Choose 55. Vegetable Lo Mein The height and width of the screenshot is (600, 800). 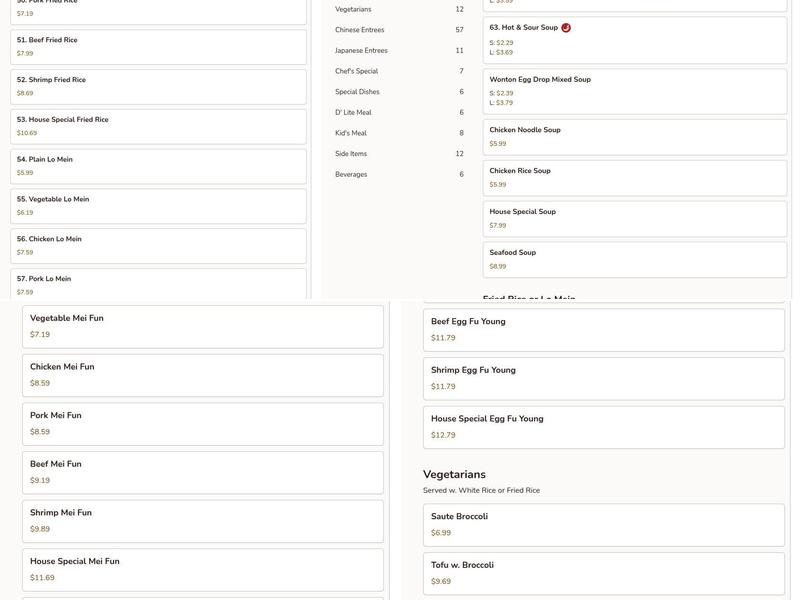158,205
